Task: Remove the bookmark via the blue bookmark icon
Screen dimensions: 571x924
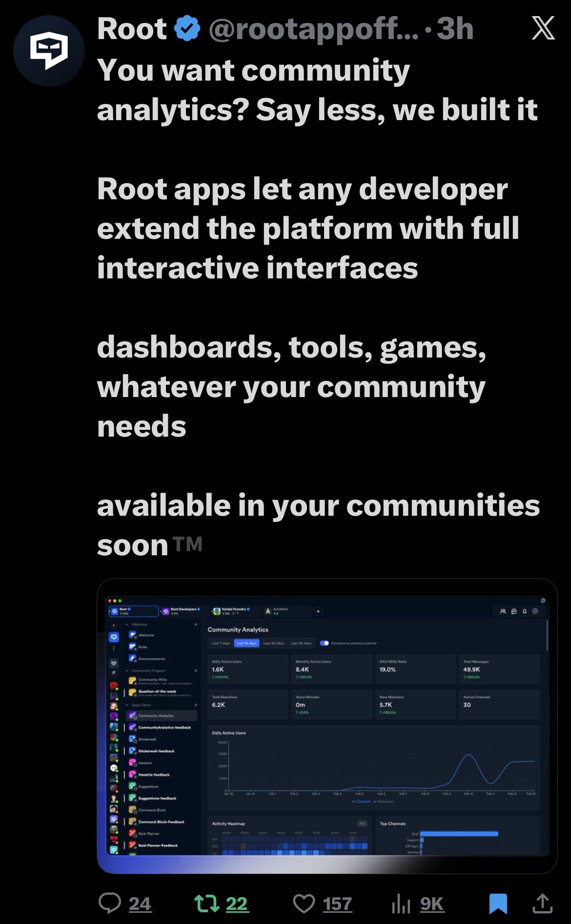Action: 498,903
